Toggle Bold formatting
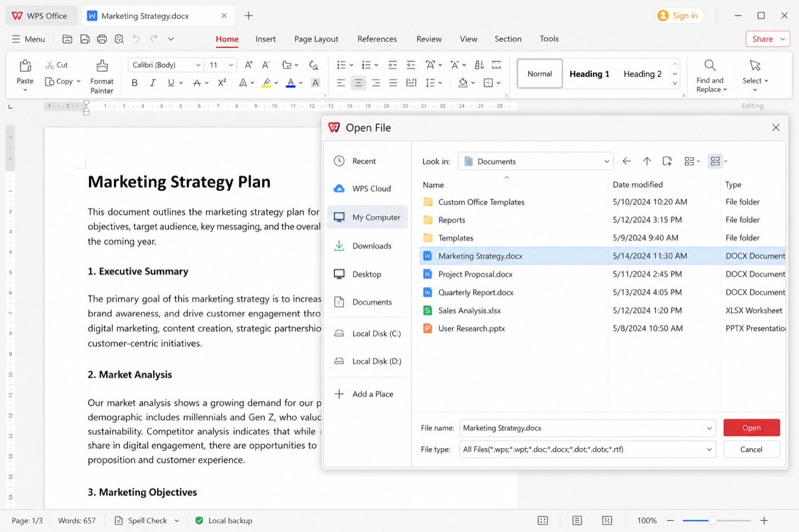The width and height of the screenshot is (799, 532). tap(135, 83)
